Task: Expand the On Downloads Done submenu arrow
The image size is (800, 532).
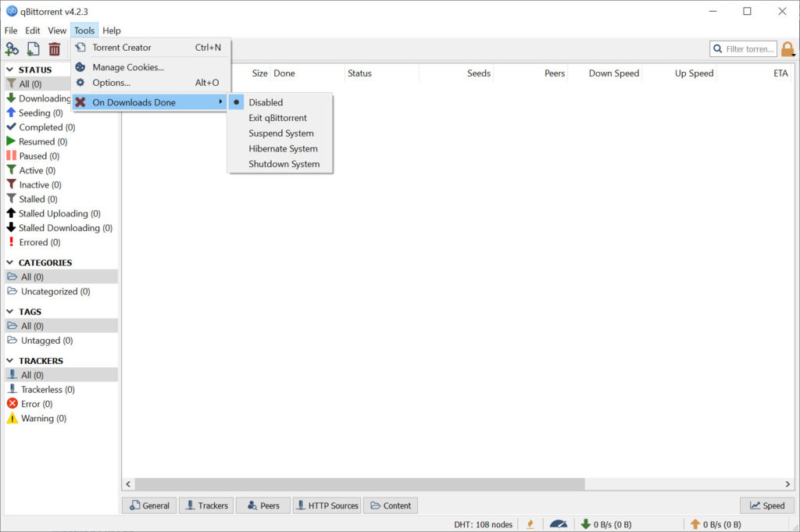Action: [x=220, y=102]
